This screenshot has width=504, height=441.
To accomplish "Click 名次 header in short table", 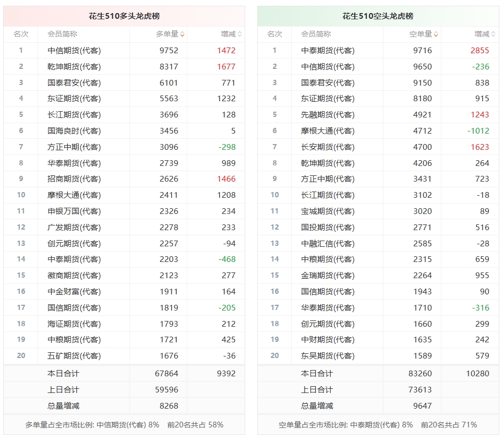I will (x=274, y=34).
